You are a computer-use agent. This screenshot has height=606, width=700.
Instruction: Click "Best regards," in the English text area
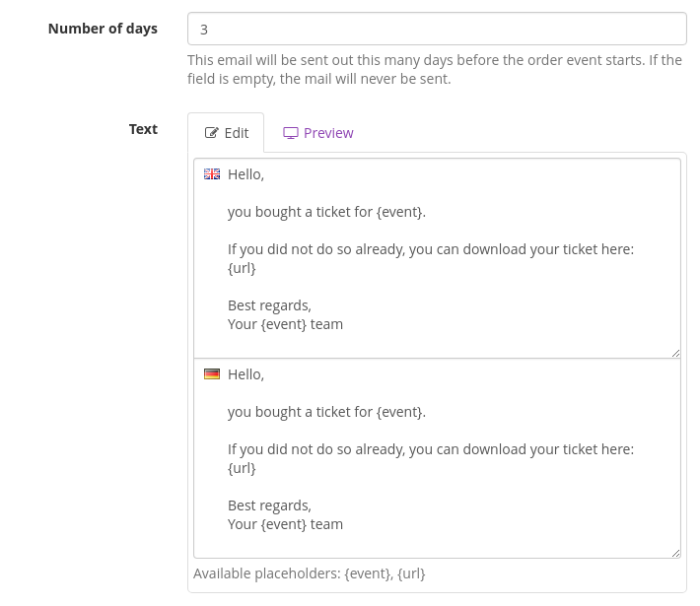[x=269, y=305]
